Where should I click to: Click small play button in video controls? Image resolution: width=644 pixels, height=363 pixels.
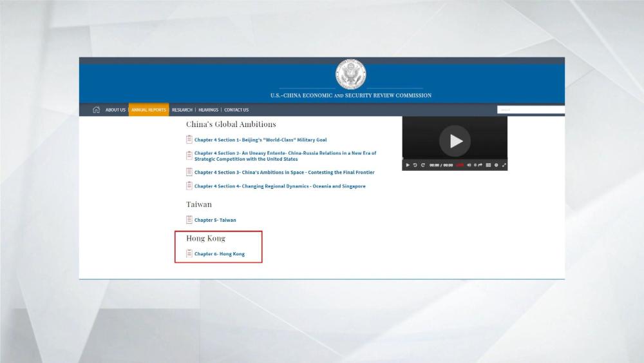click(408, 165)
